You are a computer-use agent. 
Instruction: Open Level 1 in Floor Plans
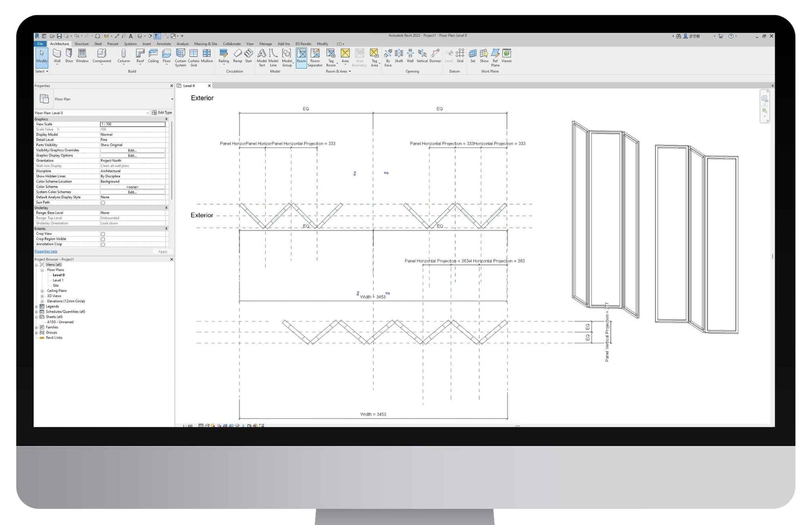click(58, 280)
